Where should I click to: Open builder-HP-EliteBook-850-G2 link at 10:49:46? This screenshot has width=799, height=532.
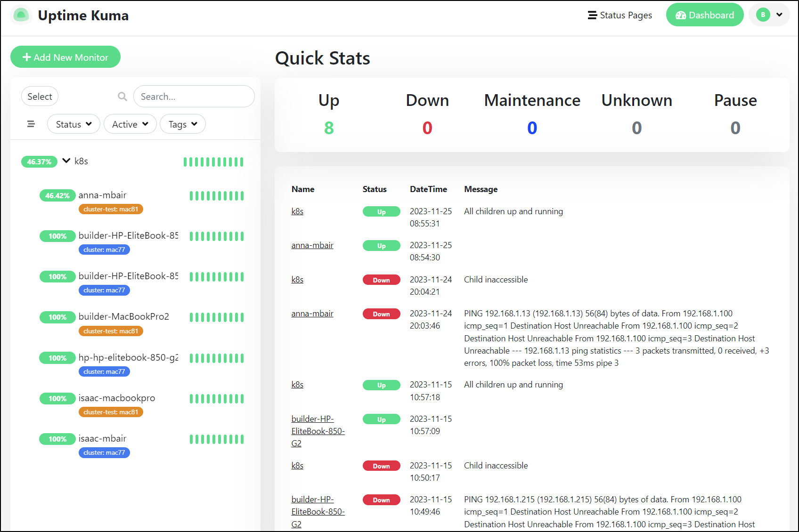click(318, 512)
